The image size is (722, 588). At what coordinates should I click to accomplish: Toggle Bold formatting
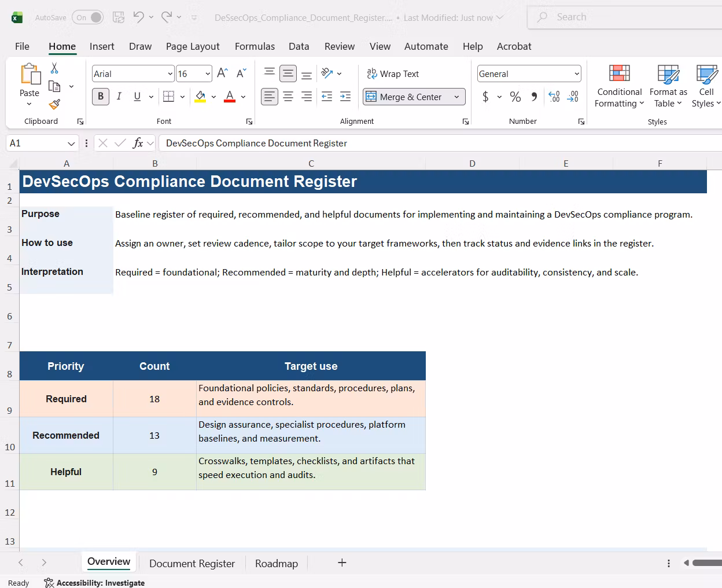(x=101, y=97)
